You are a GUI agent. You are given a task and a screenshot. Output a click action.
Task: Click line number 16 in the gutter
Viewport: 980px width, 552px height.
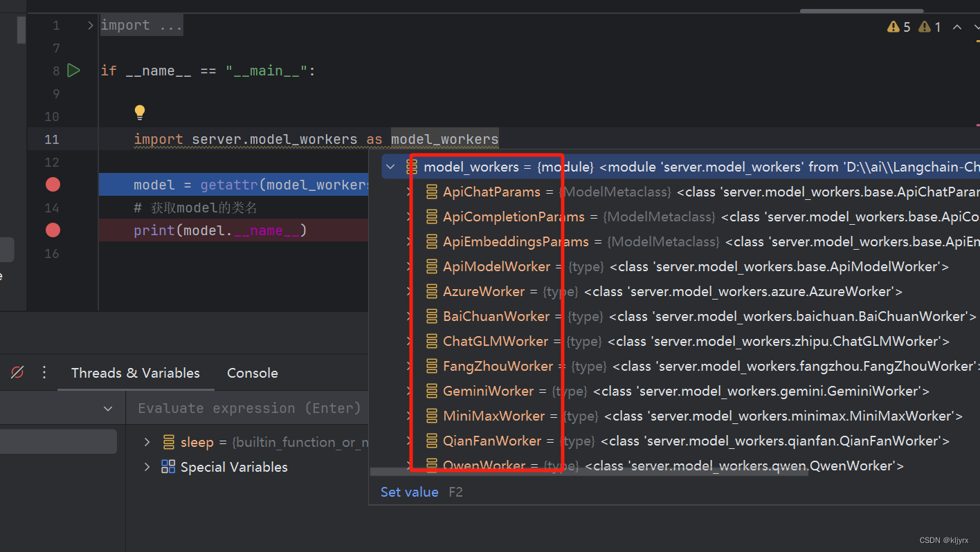pos(52,253)
